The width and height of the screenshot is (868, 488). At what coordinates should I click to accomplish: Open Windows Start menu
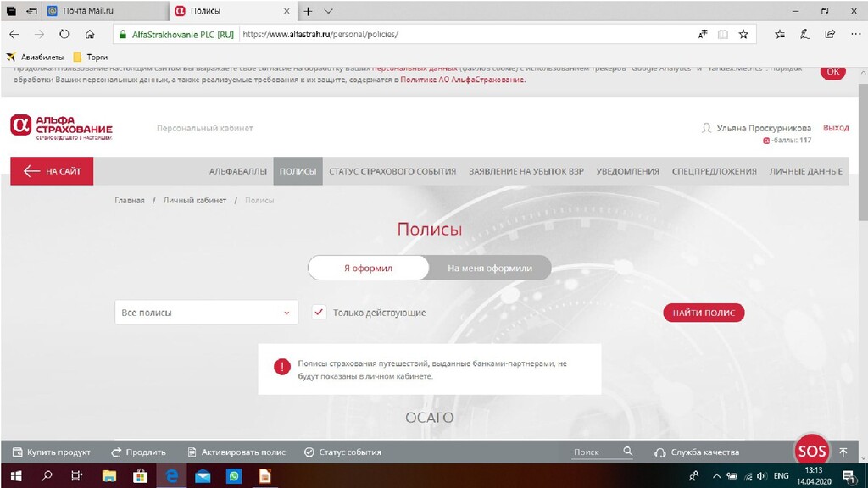(15, 476)
